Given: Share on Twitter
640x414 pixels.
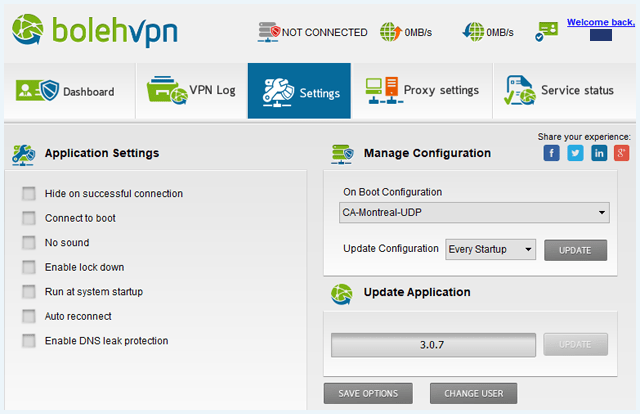Looking at the screenshot, I should coord(575,153).
